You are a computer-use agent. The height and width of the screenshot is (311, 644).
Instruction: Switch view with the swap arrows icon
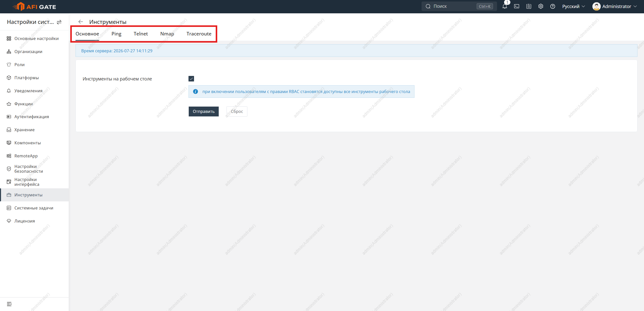point(59,22)
